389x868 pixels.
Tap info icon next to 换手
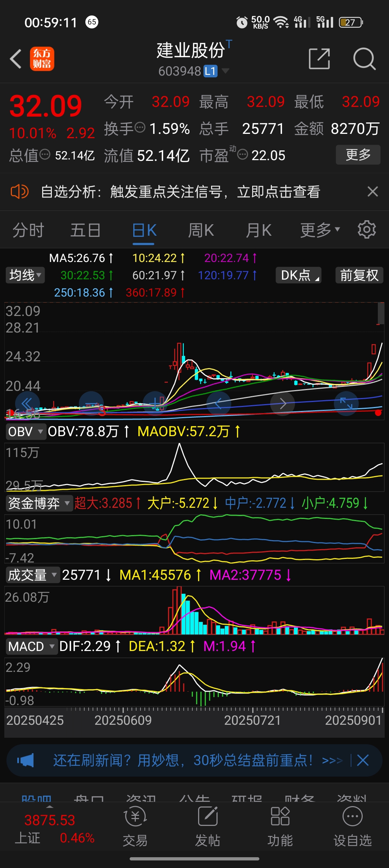[140, 127]
